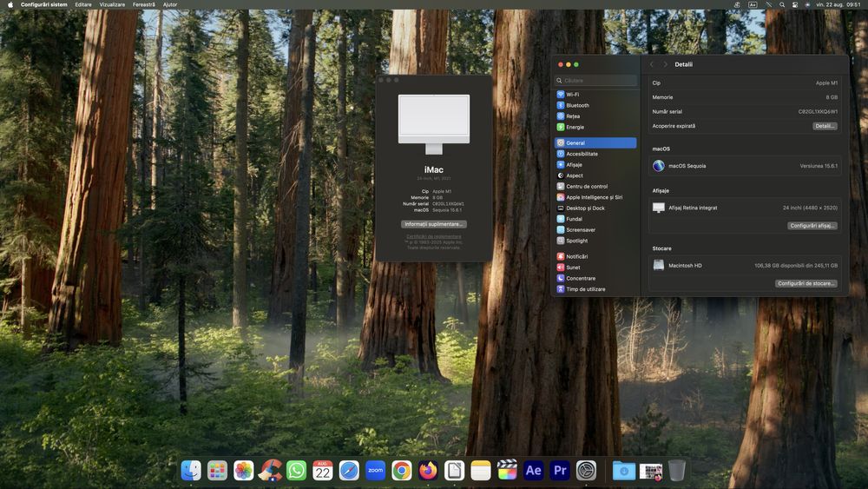Open the Fereastră menu
The image size is (868, 489).
coord(144,4)
